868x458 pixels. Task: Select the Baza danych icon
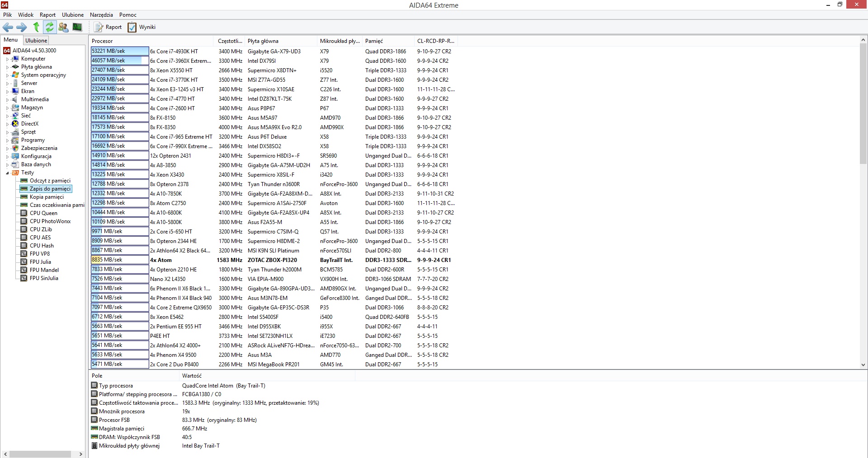tap(15, 164)
